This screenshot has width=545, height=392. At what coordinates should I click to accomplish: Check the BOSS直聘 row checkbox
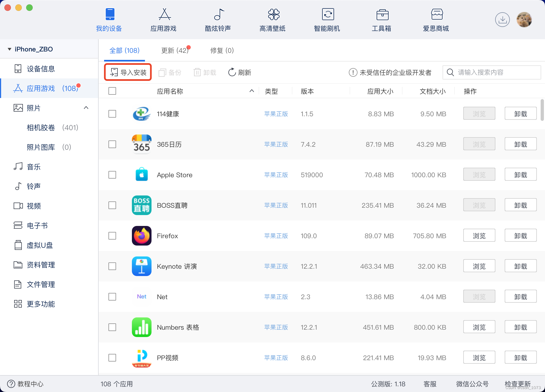coord(112,205)
